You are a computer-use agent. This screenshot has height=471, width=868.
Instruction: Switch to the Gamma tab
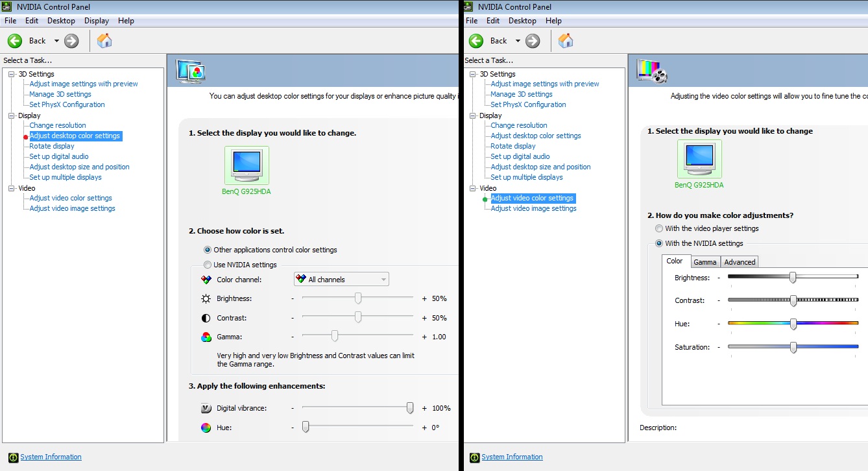click(x=705, y=262)
